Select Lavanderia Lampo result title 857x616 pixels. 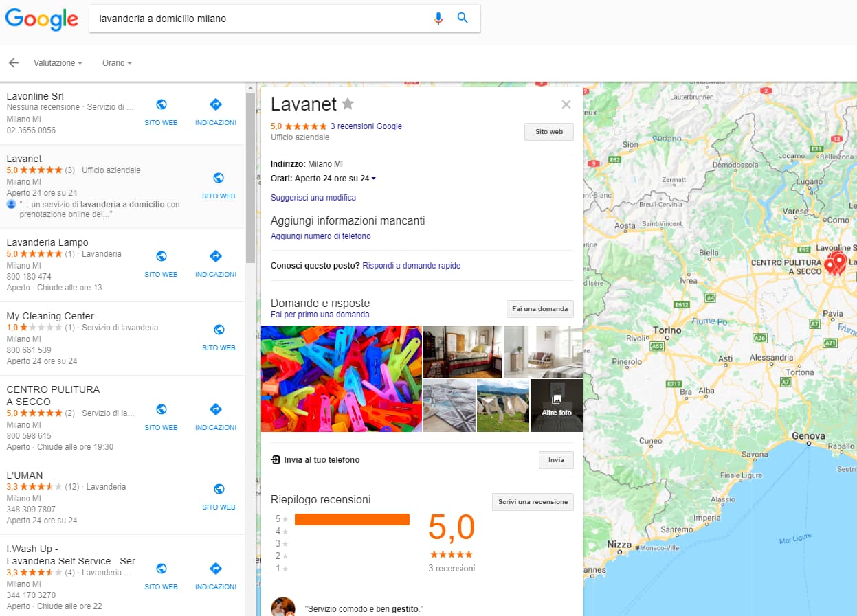(47, 242)
